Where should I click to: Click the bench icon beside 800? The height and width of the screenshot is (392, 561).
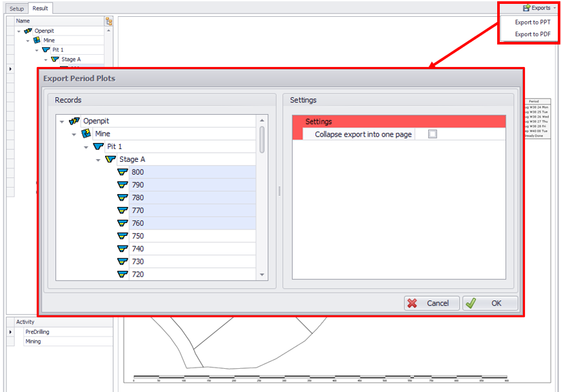click(123, 172)
